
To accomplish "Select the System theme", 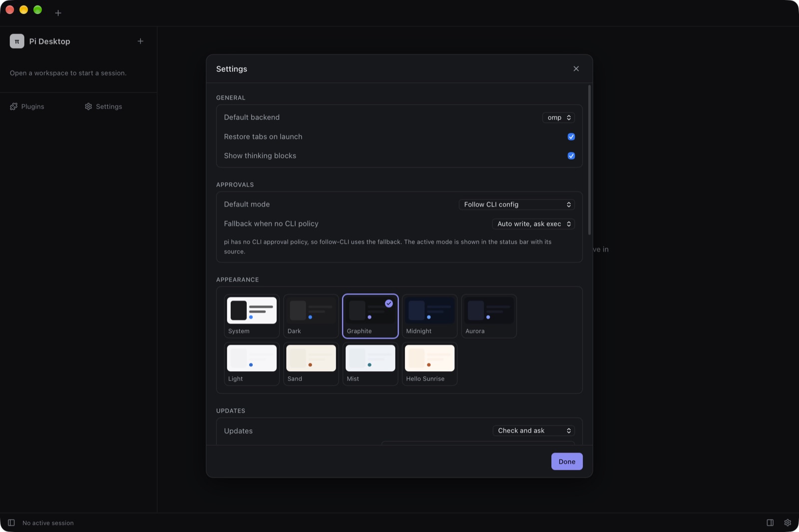I will click(252, 316).
